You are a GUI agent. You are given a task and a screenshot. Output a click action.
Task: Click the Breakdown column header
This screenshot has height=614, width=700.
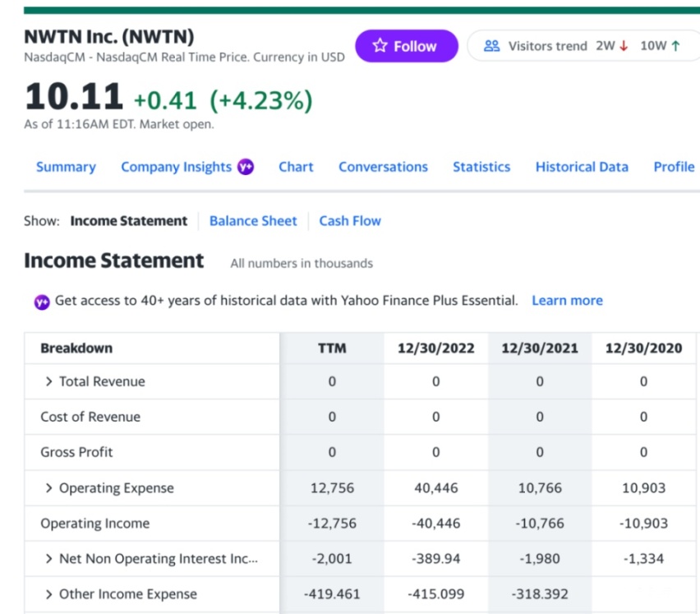76,349
